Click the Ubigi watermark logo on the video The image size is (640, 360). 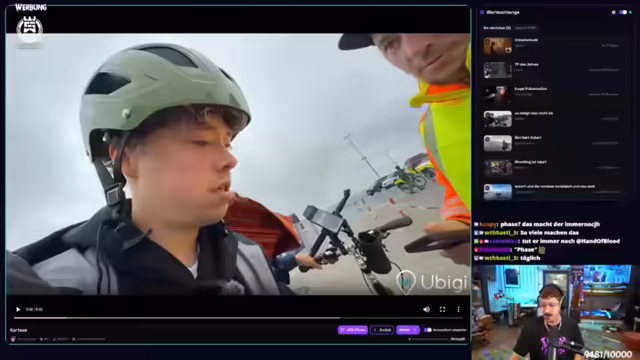pos(432,281)
